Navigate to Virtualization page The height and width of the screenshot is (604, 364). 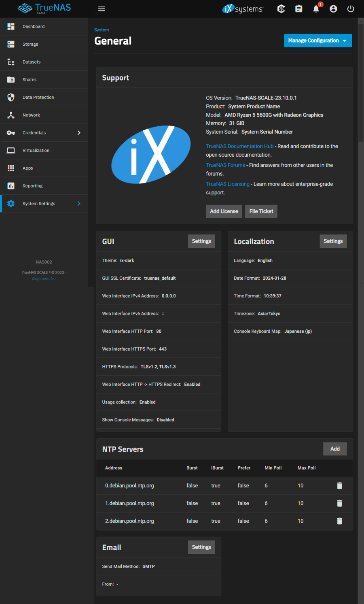click(36, 150)
